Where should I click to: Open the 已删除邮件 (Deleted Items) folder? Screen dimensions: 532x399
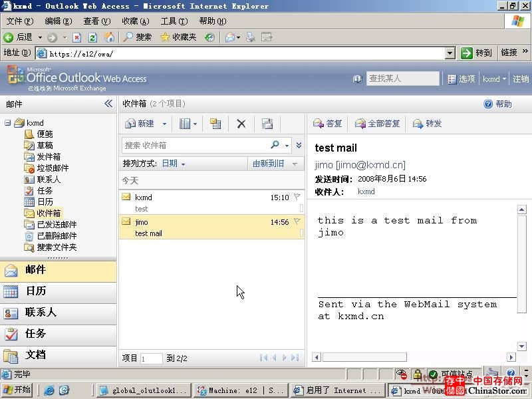coord(57,235)
